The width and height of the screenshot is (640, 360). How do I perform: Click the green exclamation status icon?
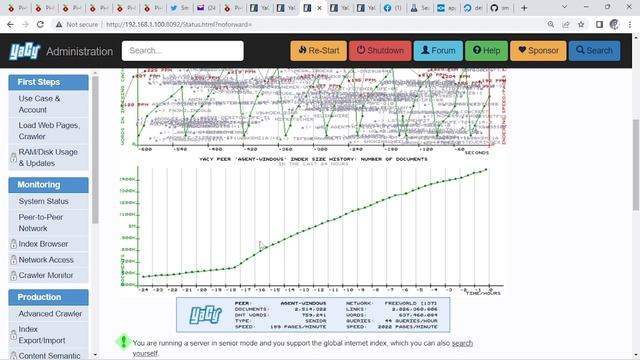point(123,342)
